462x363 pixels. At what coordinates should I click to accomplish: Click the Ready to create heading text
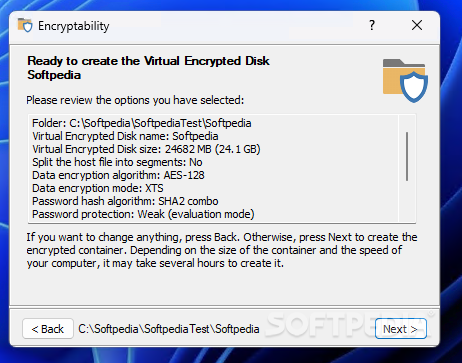click(x=148, y=68)
